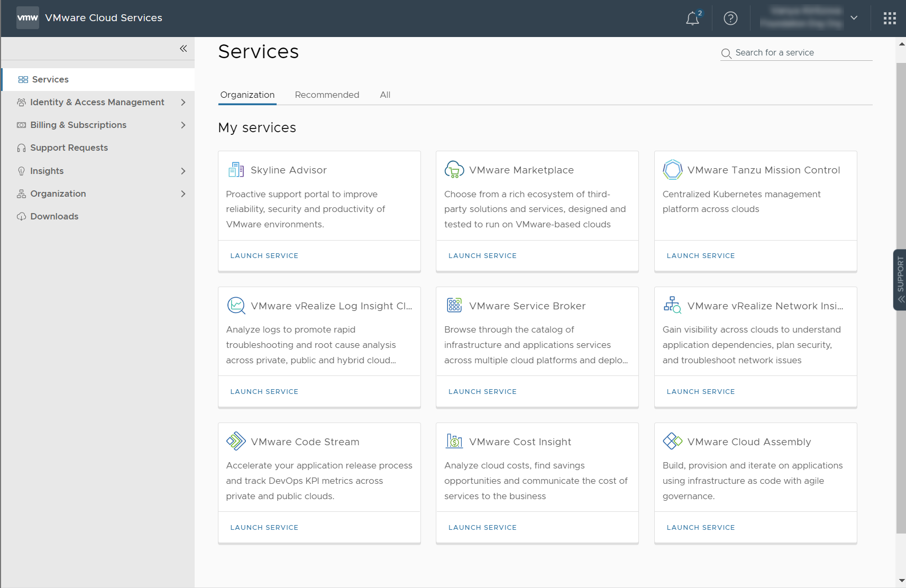
Task: Click the Cost Insight icon
Action: point(454,441)
